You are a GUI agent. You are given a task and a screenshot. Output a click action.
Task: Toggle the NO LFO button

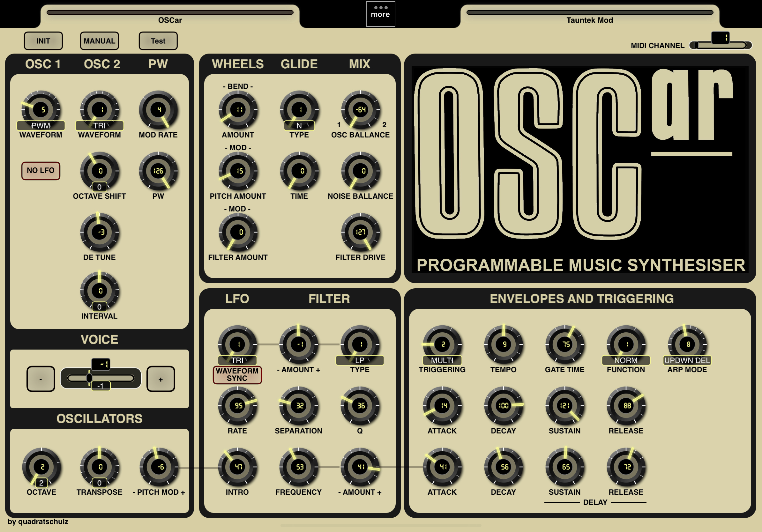41,171
